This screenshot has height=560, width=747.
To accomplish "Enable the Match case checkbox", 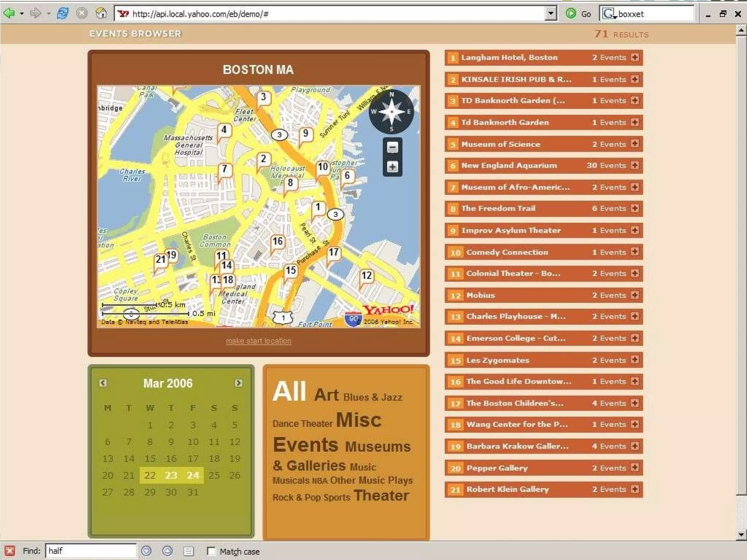I will (x=211, y=551).
